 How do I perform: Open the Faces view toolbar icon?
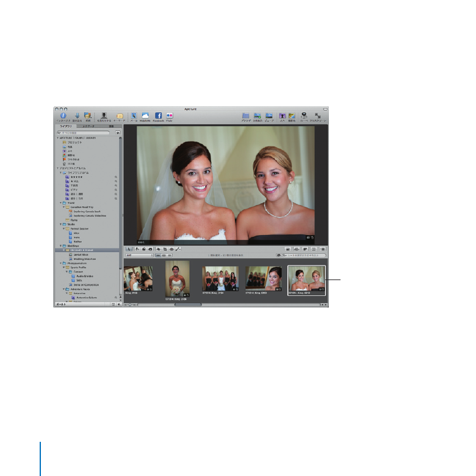283,116
